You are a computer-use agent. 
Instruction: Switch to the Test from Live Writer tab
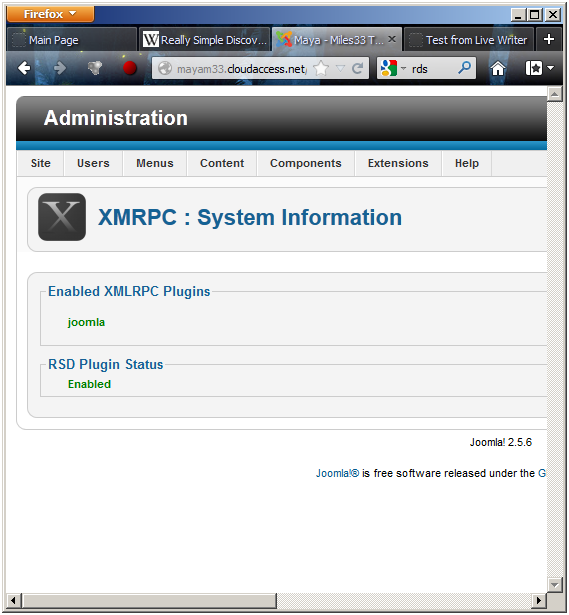click(x=469, y=39)
